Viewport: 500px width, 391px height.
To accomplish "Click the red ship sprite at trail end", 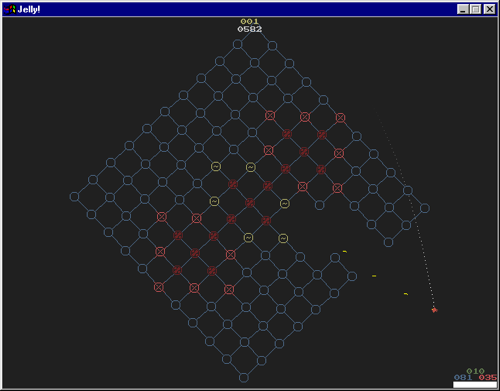I will [x=434, y=310].
